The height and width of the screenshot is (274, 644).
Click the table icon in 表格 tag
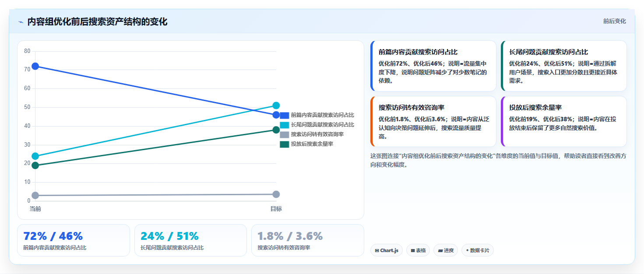(413, 251)
